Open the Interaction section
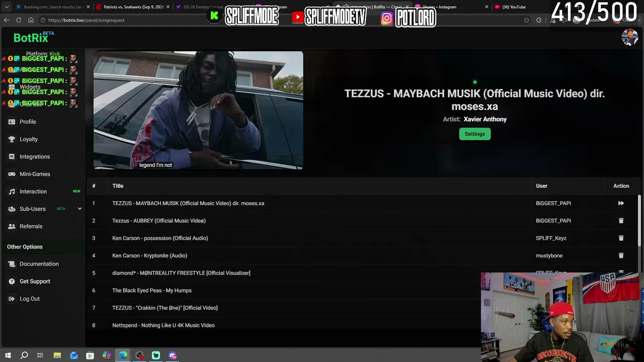644x362 pixels. pos(33,192)
